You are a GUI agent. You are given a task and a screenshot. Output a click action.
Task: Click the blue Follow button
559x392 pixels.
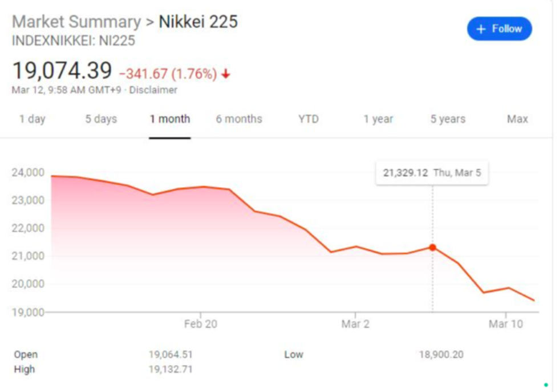pyautogui.click(x=499, y=29)
